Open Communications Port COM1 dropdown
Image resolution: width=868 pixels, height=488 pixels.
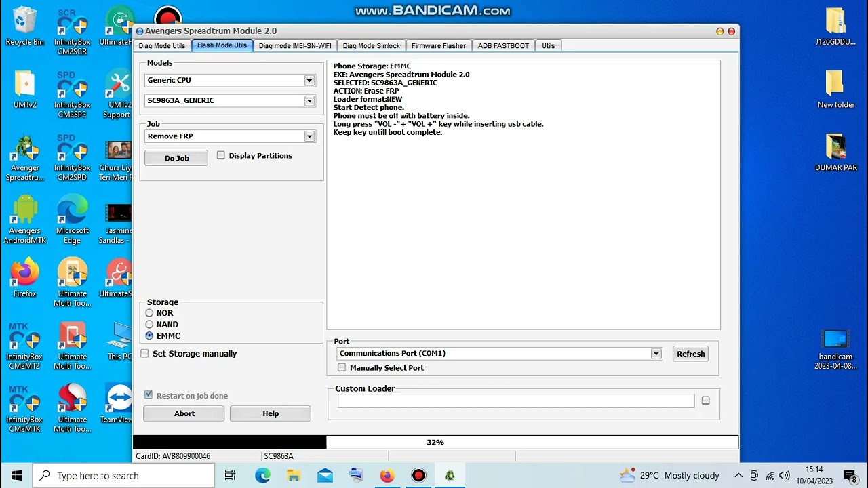coord(656,354)
